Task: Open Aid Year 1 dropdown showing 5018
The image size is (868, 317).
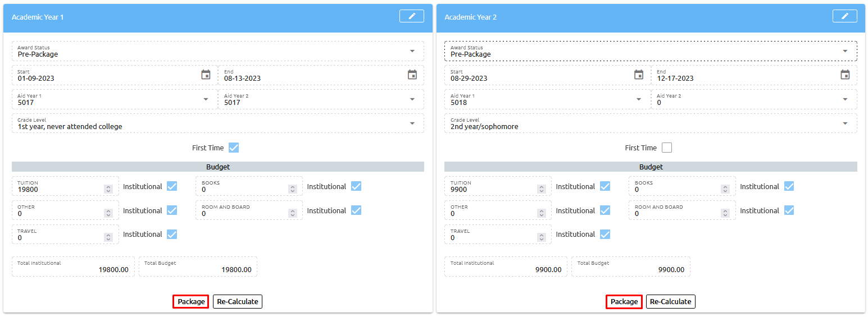Action: click(x=639, y=99)
